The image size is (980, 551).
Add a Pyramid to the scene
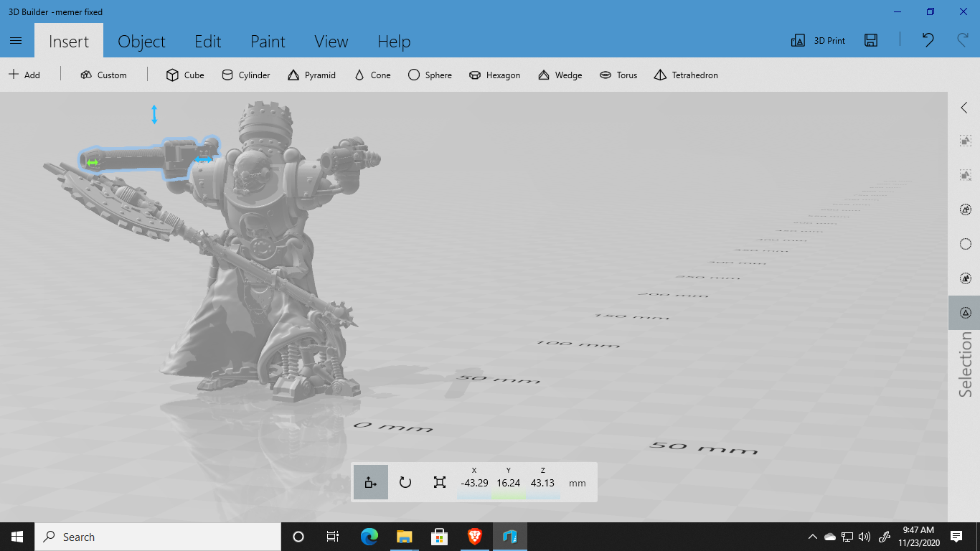pyautogui.click(x=311, y=75)
